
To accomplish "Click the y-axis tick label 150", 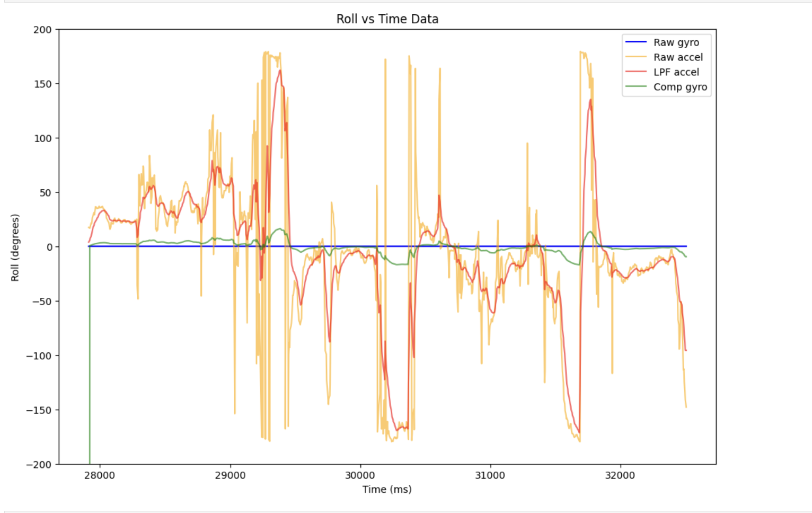I will (x=42, y=84).
